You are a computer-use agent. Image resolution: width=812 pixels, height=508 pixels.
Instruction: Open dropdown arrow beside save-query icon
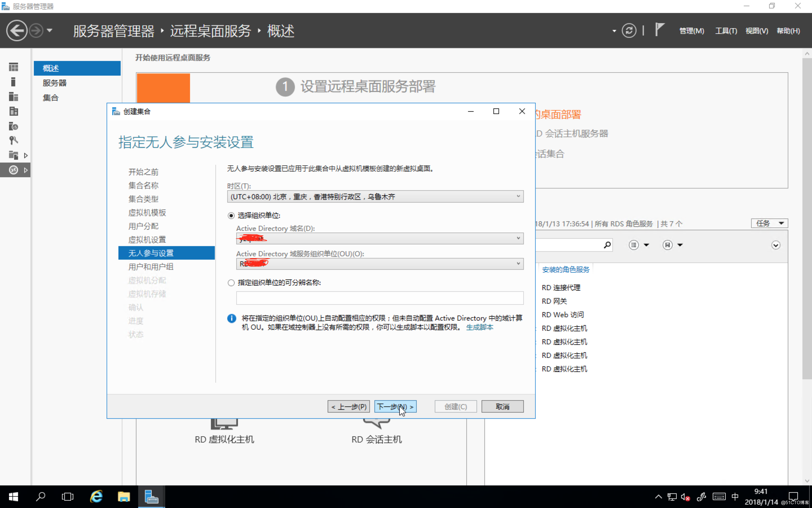point(680,245)
